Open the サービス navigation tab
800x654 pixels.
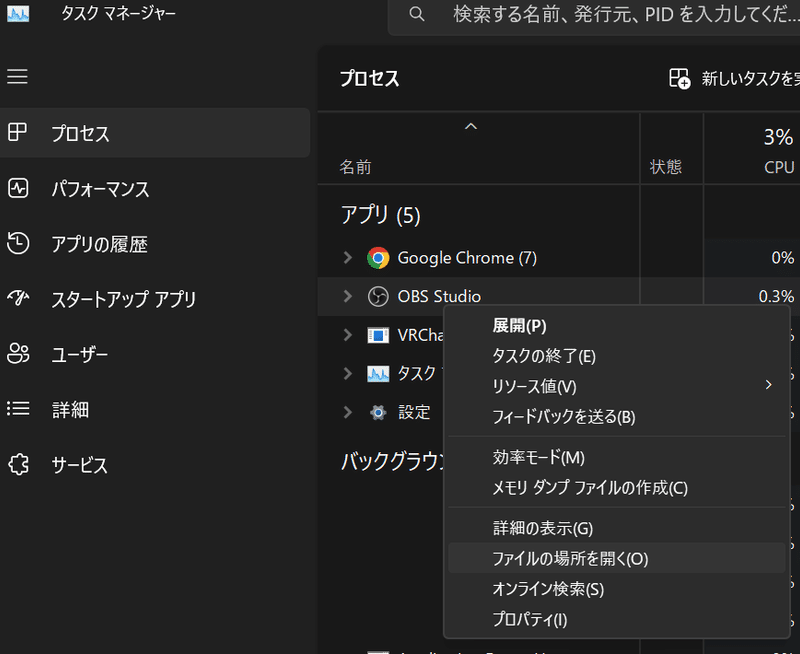pos(155,465)
